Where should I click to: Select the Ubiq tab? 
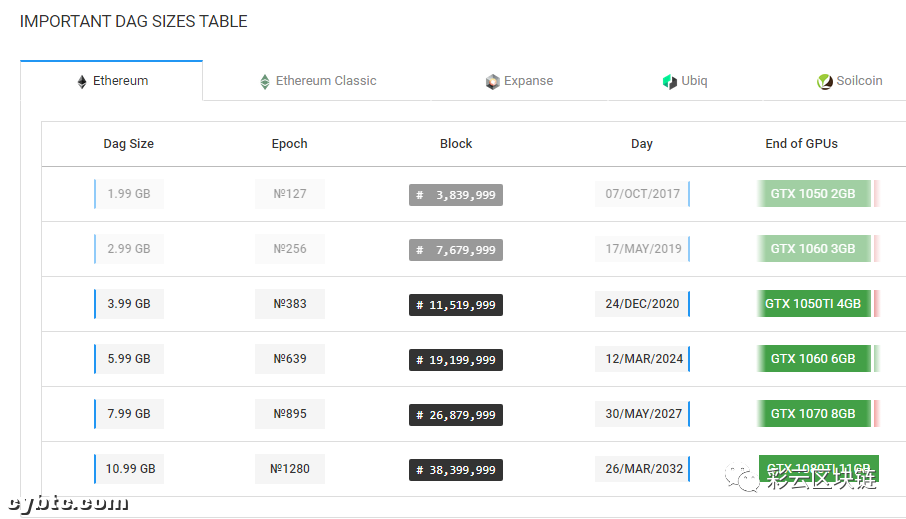(694, 81)
